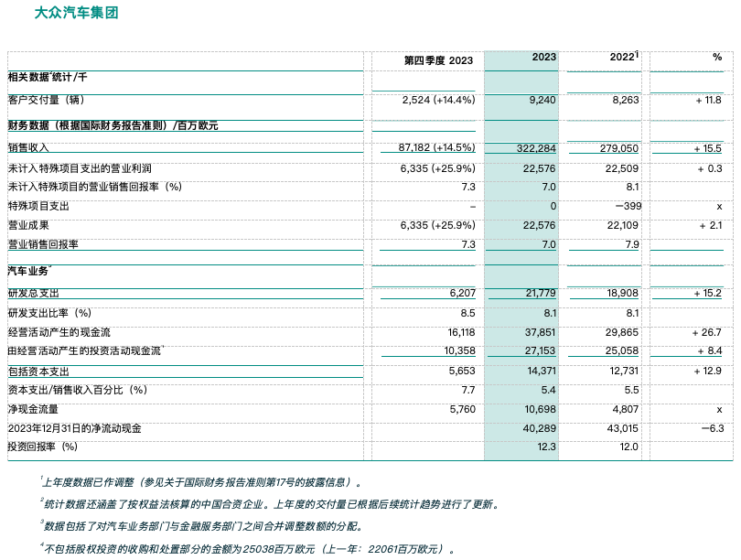The width and height of the screenshot is (741, 560).
Task: Click the 未计入特殊项目支出的营业利润 label
Action: click(80, 168)
